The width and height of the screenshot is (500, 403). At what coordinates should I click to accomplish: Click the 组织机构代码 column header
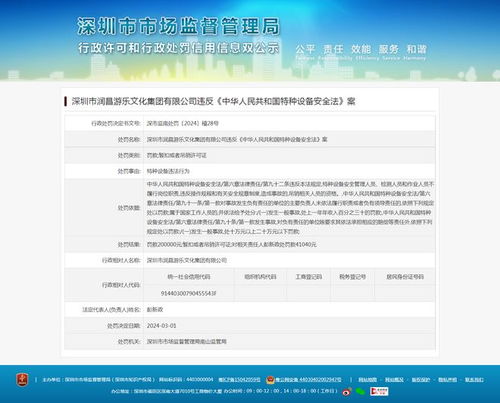[260, 277]
